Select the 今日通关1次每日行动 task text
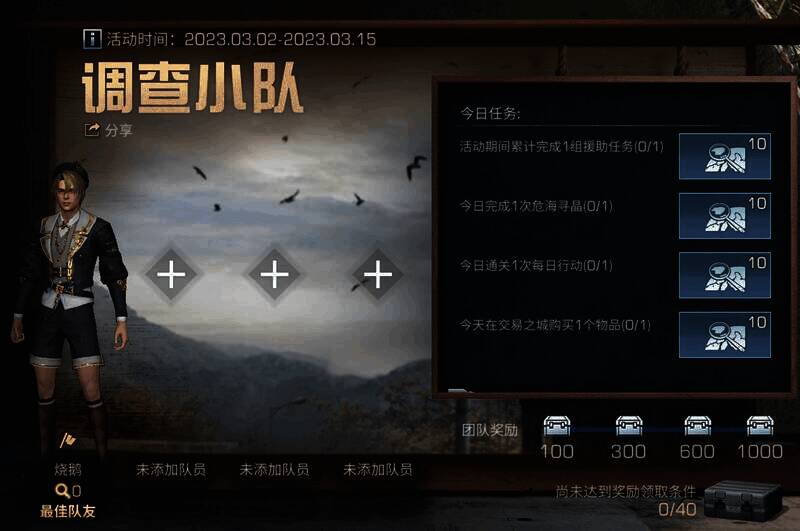Screen dimensions: 800x531 [x=536, y=266]
